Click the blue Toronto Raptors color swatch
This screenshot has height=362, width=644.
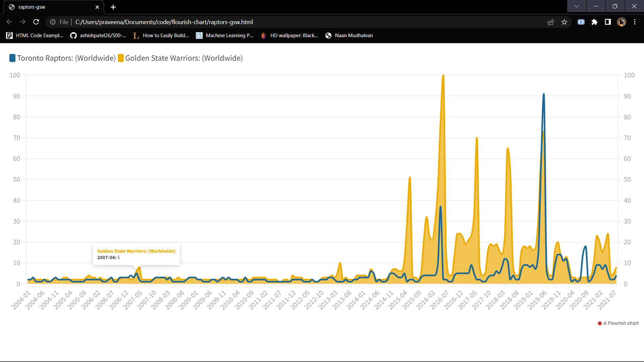pos(12,58)
